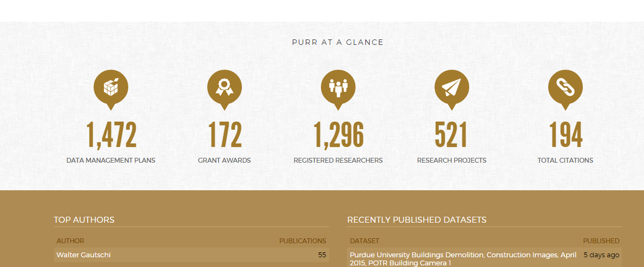This screenshot has height=267, width=644.
Task: Click the 194 total citations number
Action: click(566, 135)
